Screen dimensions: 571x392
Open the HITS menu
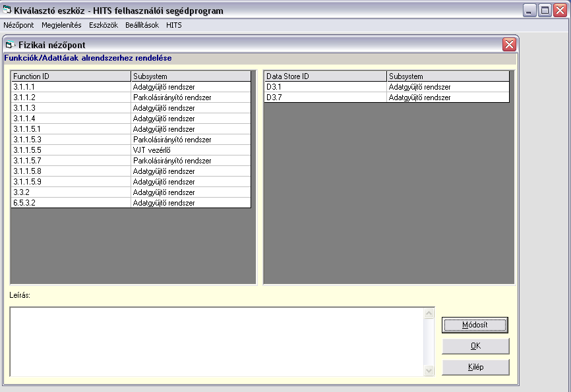click(173, 25)
